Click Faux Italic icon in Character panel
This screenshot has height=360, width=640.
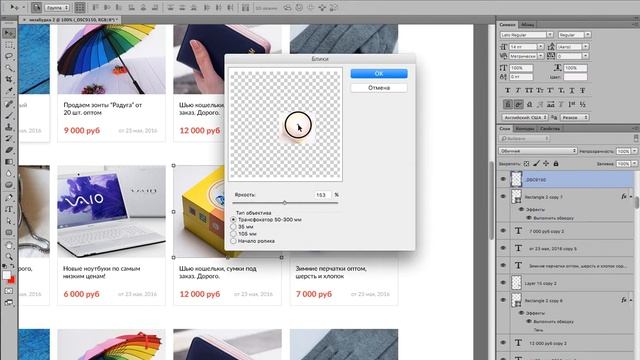click(x=518, y=90)
